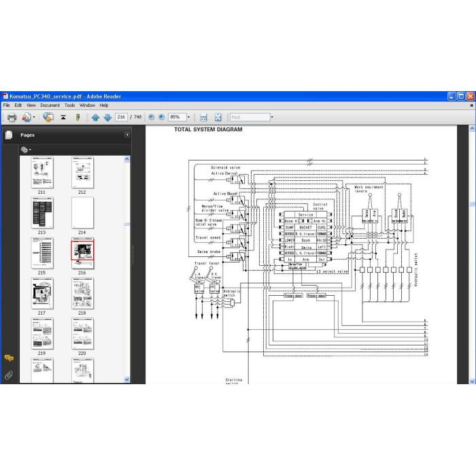This screenshot has width=476, height=476.
Task: Click the black upload arrow icon
Action: click(63, 117)
